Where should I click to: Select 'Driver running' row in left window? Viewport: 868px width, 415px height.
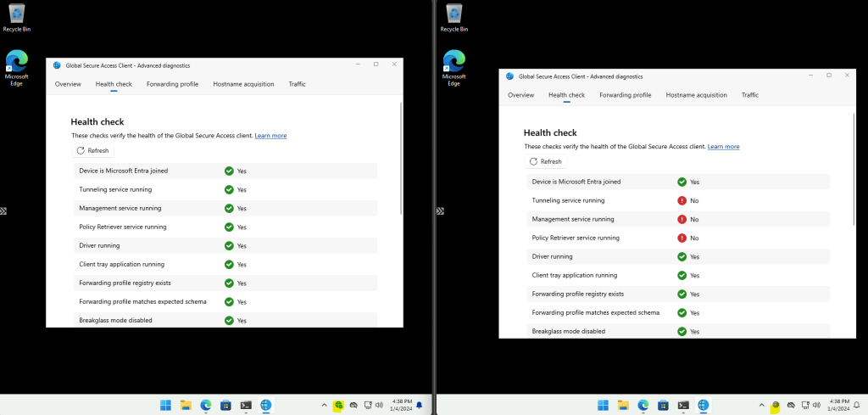coord(225,245)
